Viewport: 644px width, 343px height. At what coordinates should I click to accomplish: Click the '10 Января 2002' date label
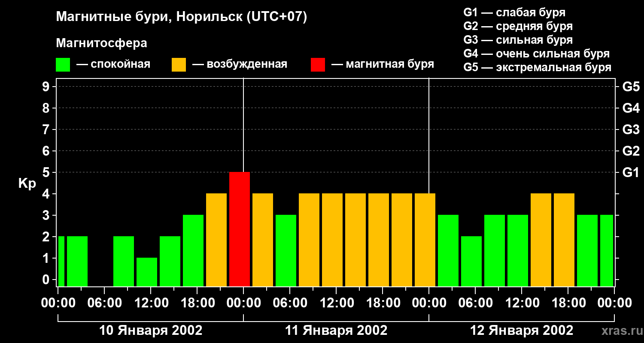point(151,331)
